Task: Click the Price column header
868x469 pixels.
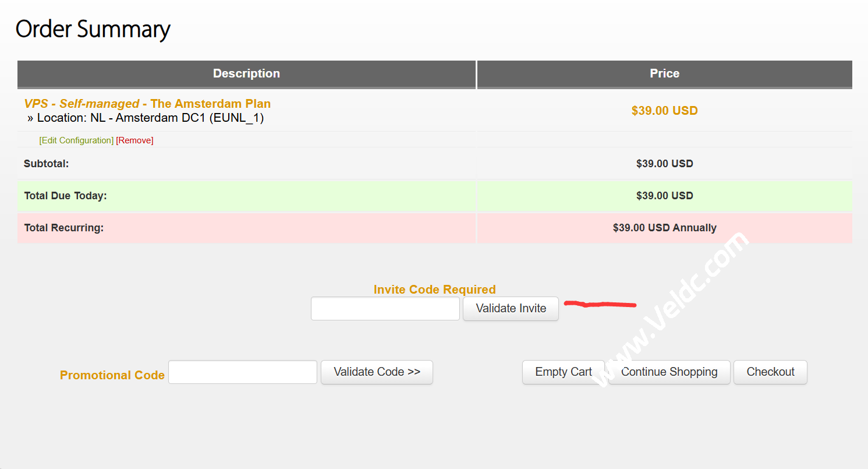Action: (664, 74)
